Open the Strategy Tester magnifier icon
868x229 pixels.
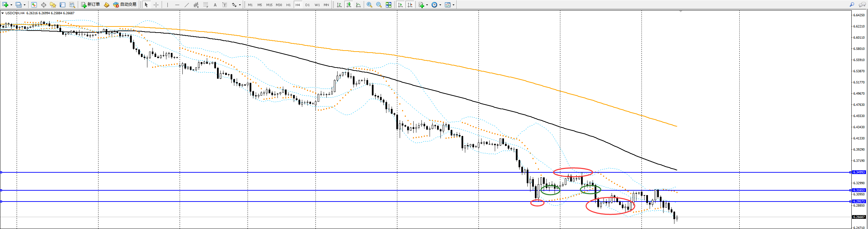point(72,5)
